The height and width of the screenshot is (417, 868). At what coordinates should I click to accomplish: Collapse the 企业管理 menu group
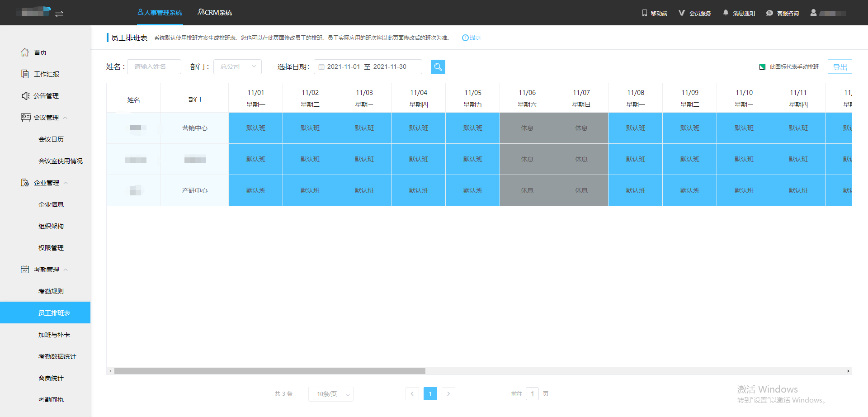point(66,183)
